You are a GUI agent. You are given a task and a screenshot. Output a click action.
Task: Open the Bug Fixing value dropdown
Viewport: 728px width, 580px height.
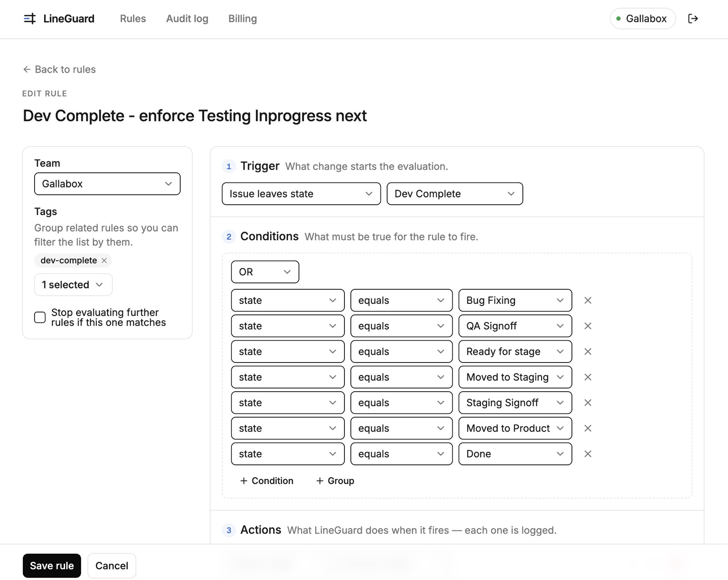click(516, 300)
